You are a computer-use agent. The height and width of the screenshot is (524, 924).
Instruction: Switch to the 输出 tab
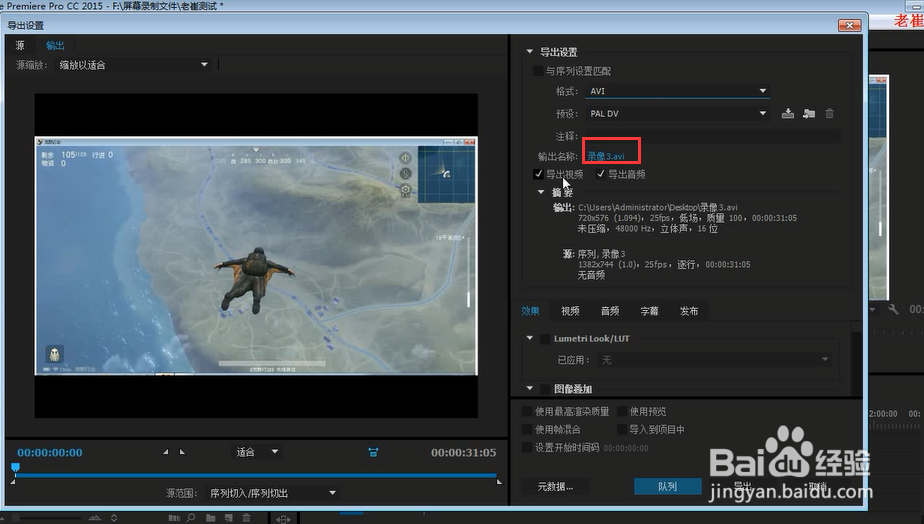point(55,45)
